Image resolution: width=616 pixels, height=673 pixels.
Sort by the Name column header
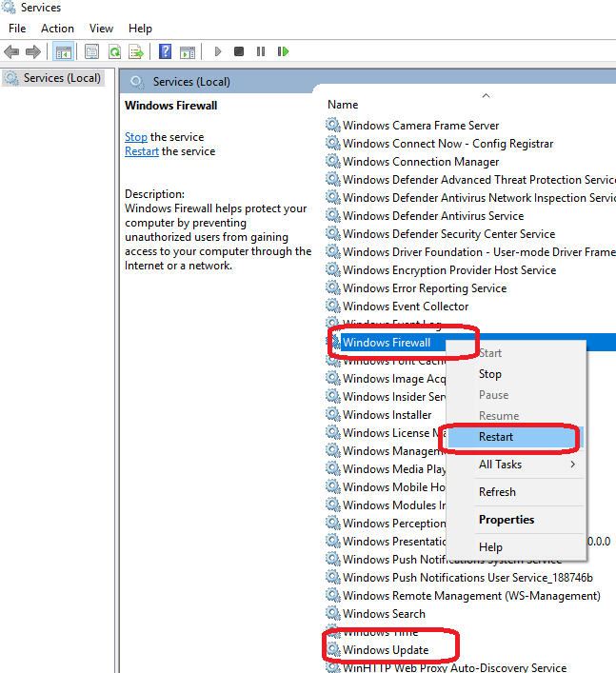[343, 105]
